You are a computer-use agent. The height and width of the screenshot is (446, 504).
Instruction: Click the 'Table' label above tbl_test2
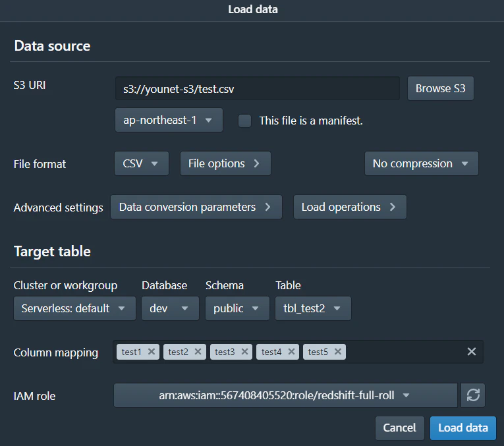pos(288,285)
